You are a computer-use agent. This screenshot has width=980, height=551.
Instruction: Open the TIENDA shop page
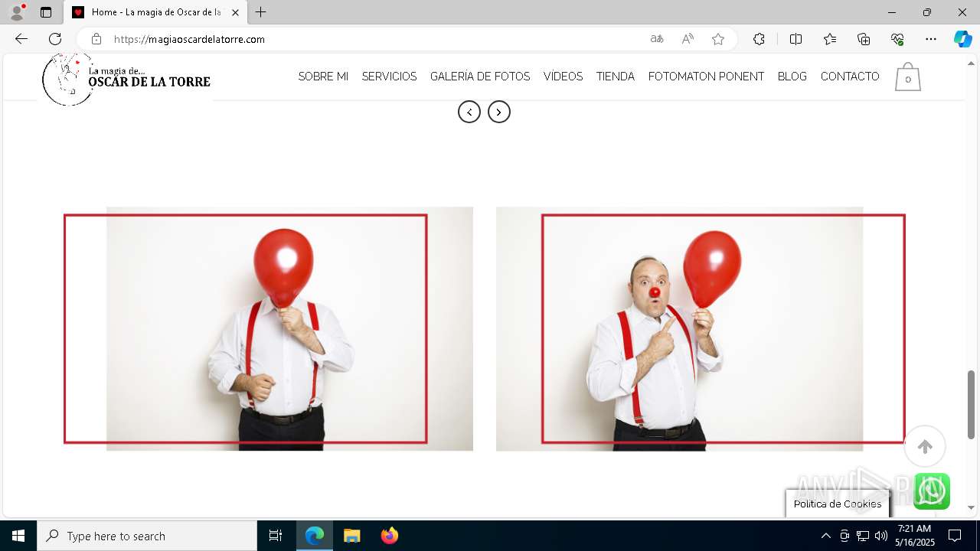click(x=616, y=77)
